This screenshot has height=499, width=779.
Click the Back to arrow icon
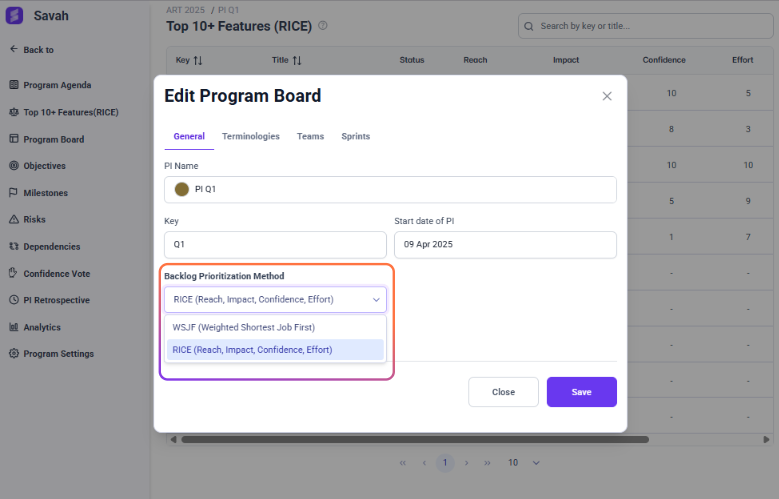coord(14,49)
